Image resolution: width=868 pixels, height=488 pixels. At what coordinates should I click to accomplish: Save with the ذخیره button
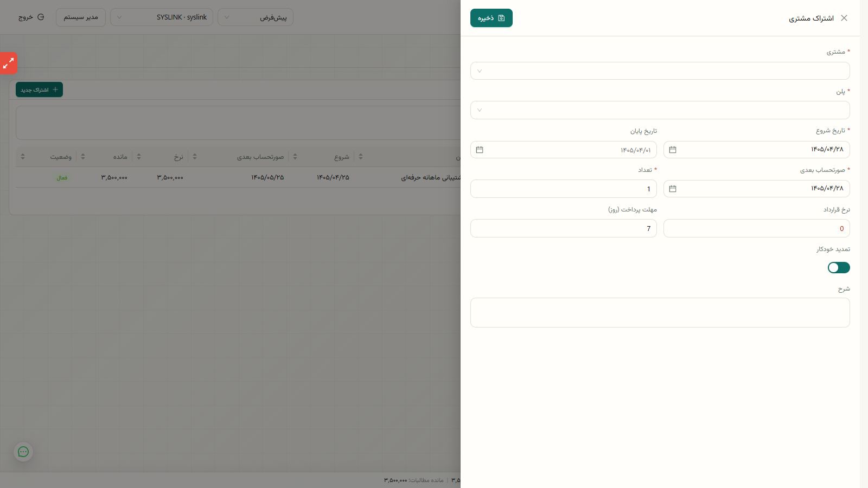pyautogui.click(x=492, y=18)
